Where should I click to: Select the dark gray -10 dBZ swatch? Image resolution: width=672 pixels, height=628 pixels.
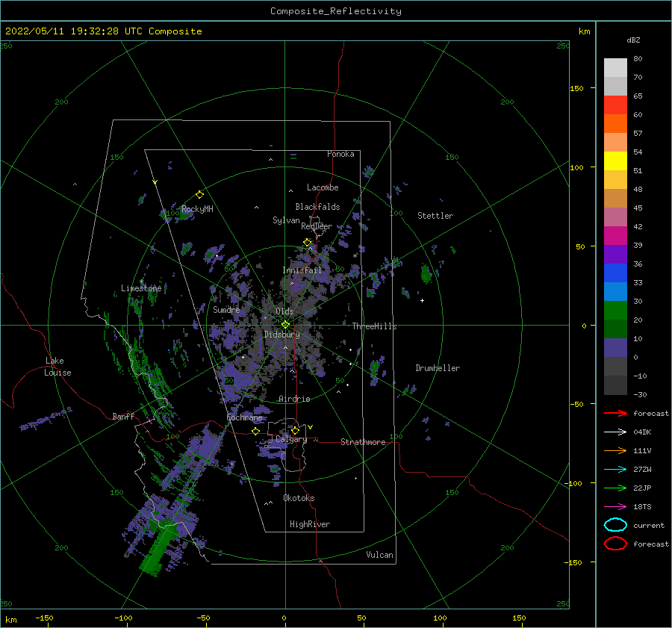pos(615,385)
